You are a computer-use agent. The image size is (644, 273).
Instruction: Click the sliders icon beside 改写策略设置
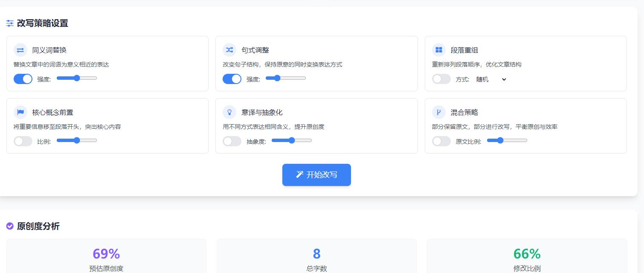(x=10, y=23)
